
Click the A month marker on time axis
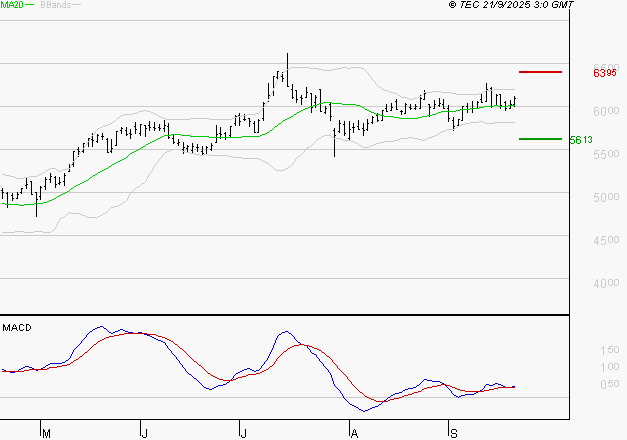pyautogui.click(x=354, y=434)
